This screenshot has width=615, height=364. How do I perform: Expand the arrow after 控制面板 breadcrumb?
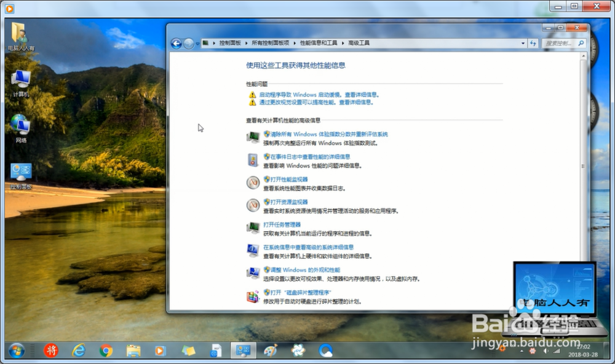coord(247,43)
